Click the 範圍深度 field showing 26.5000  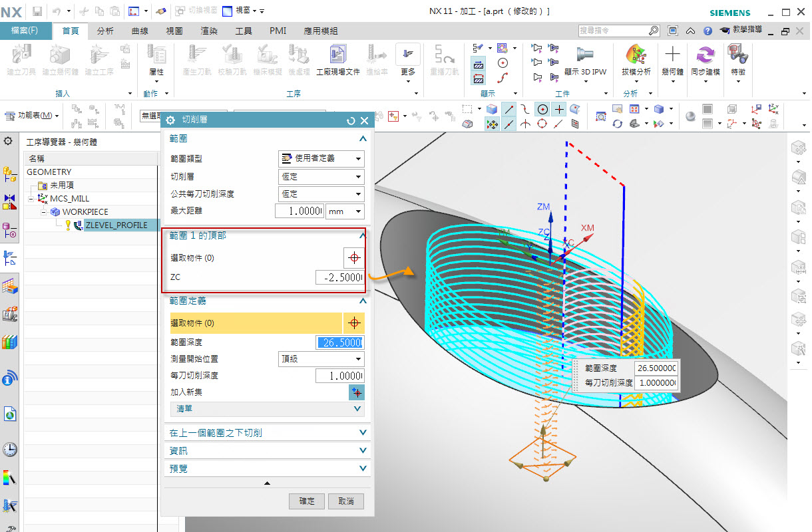click(339, 342)
